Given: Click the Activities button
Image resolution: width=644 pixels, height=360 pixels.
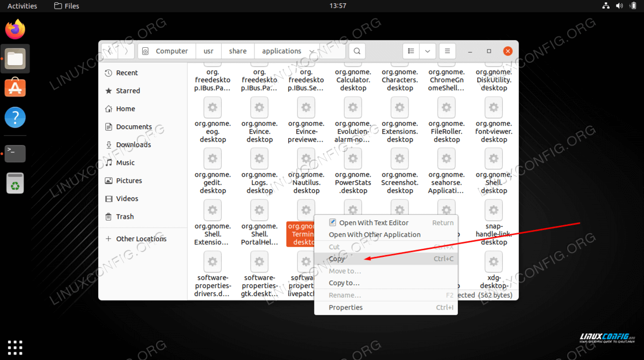Looking at the screenshot, I should click(23, 6).
